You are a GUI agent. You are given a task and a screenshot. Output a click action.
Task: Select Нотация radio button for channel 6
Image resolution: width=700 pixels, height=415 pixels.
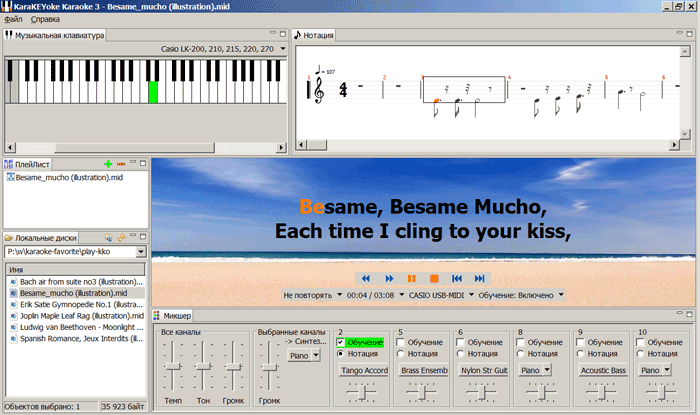tap(460, 353)
